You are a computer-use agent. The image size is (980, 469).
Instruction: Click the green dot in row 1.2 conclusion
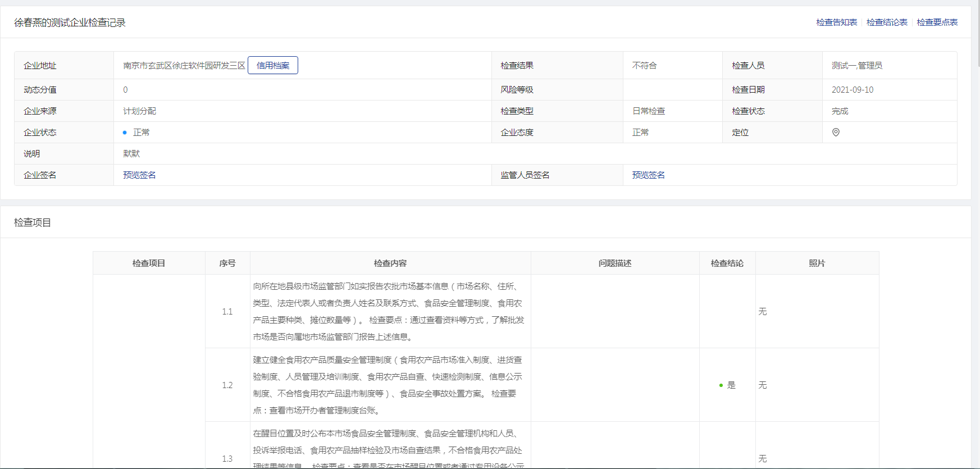pyautogui.click(x=721, y=385)
